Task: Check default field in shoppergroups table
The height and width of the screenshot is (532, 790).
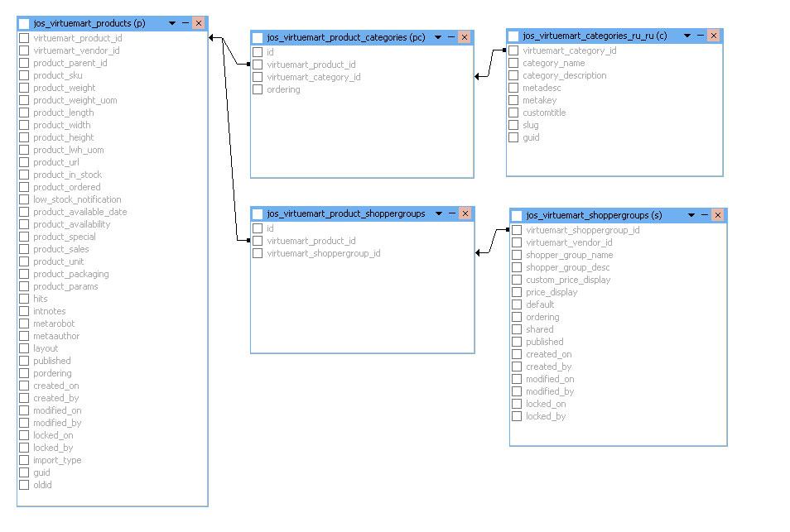Action: point(517,304)
